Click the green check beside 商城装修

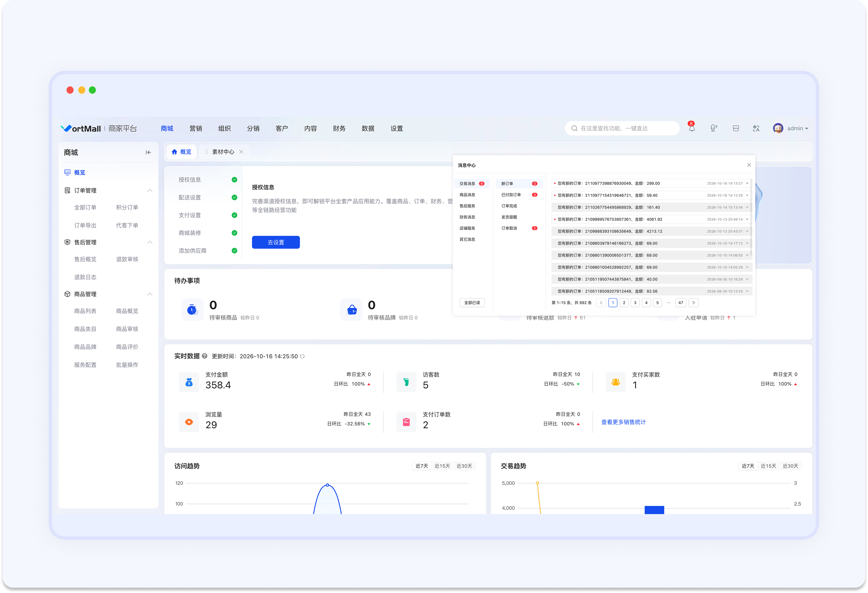[234, 233]
